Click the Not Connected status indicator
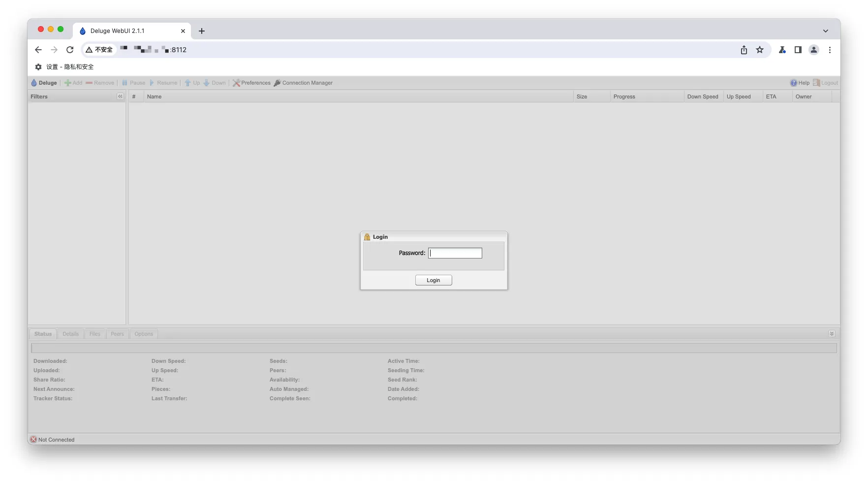This screenshot has width=868, height=481. click(52, 440)
